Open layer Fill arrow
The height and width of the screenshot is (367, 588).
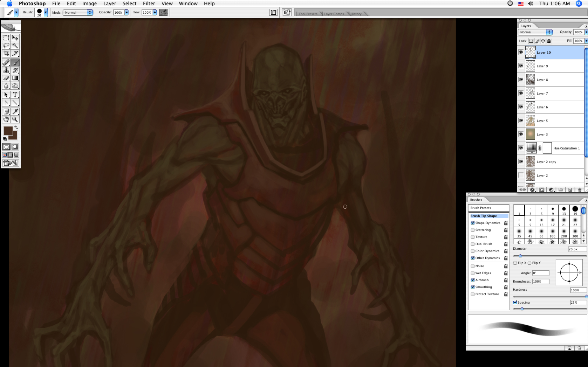point(586,41)
